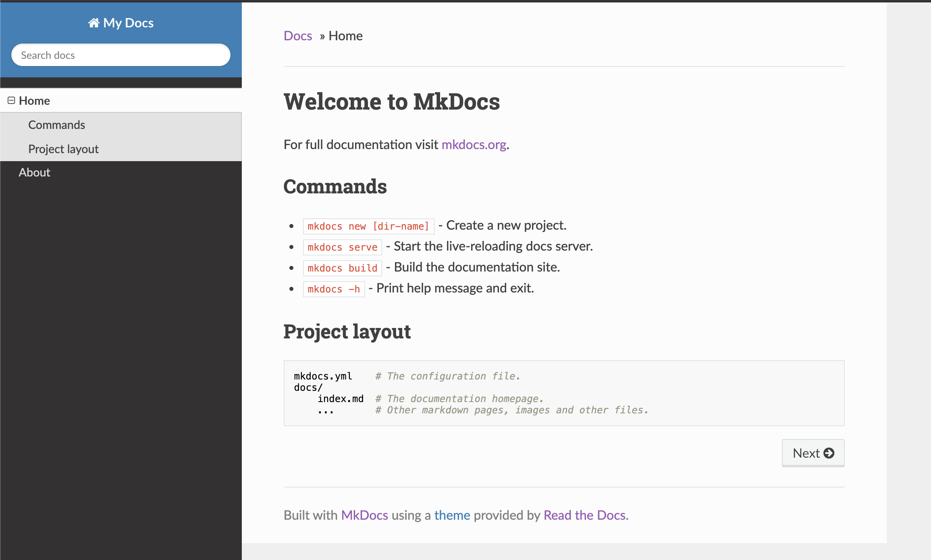931x560 pixels.
Task: Collapse the Home section using the minus icon
Action: 11,100
